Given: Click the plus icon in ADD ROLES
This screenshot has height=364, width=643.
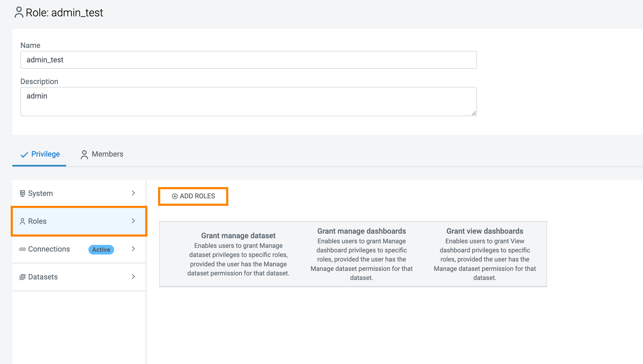Looking at the screenshot, I should click(175, 196).
